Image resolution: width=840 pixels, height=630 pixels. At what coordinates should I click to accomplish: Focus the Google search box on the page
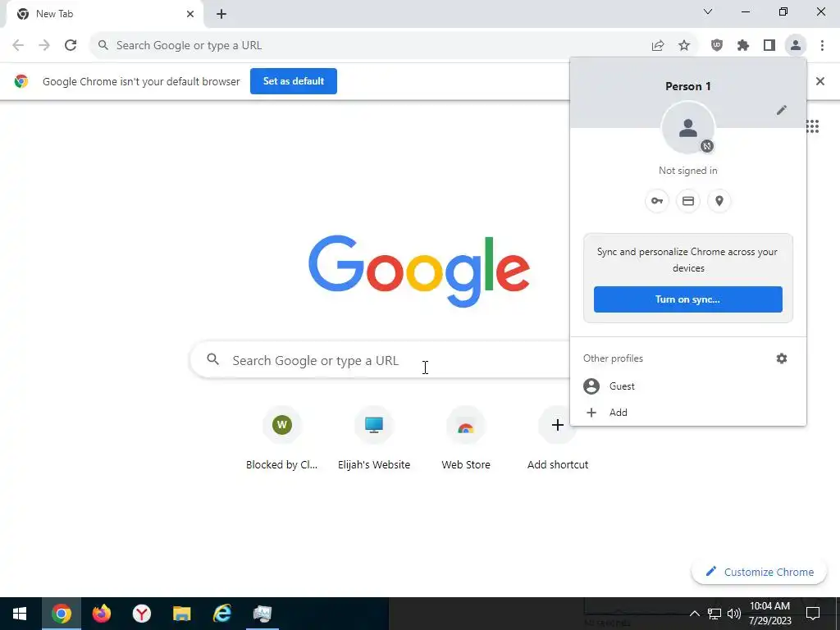tap(381, 360)
